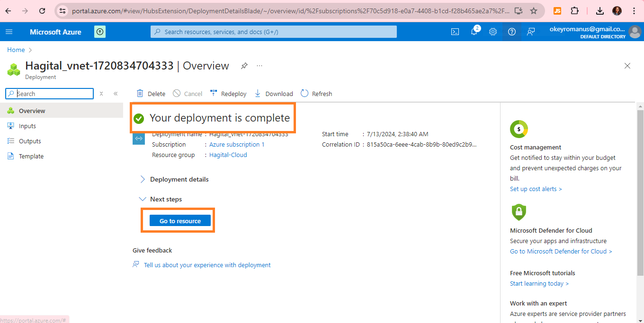Open Azure subscription 1 link
The width and height of the screenshot is (644, 323).
tap(237, 145)
